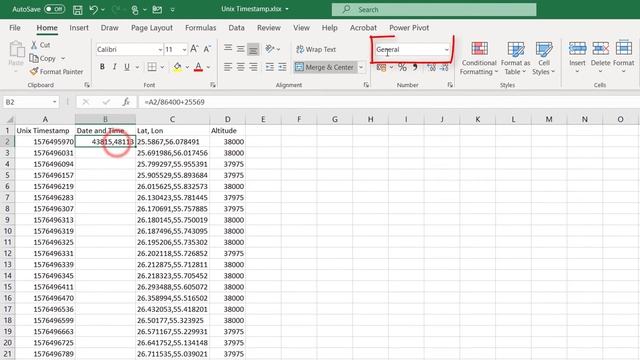Switch to the Page Layout tab
The image size is (640, 360).
pyautogui.click(x=152, y=28)
